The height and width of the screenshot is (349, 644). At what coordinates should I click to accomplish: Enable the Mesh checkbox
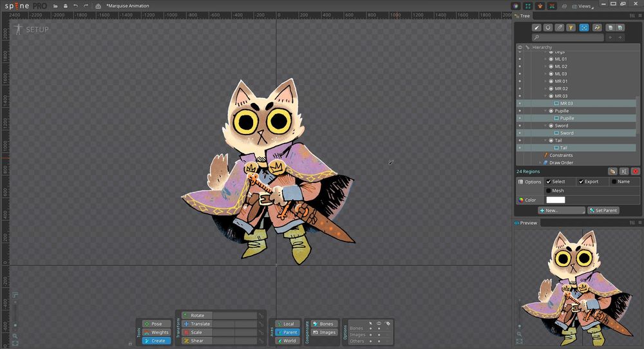pyautogui.click(x=548, y=191)
